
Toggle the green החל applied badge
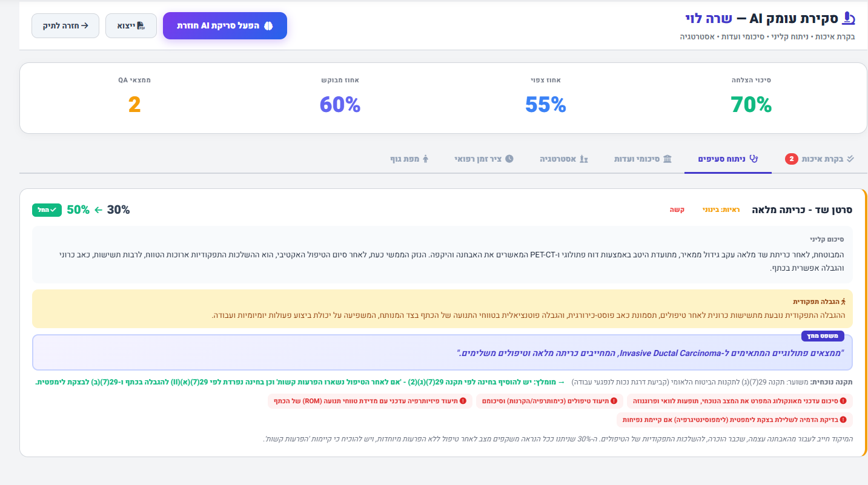click(47, 210)
